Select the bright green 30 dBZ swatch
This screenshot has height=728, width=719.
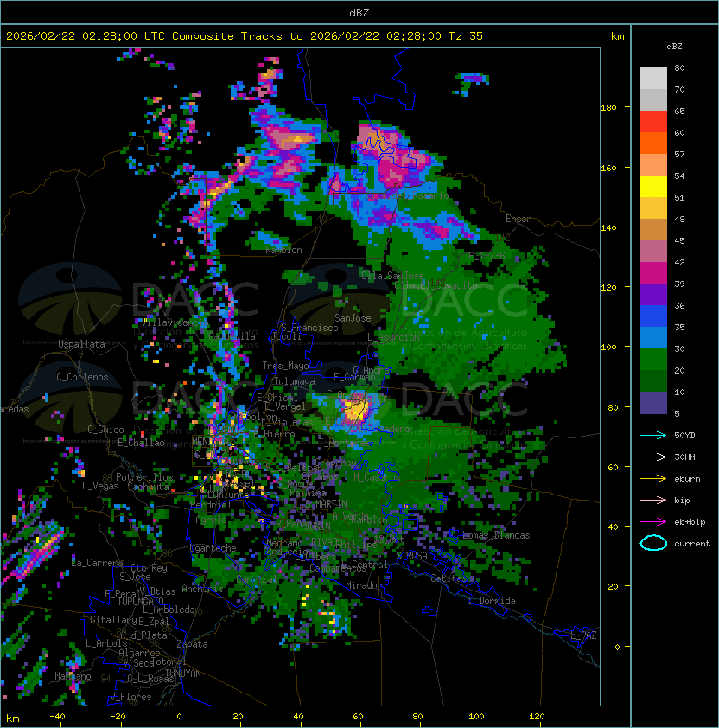(653, 360)
